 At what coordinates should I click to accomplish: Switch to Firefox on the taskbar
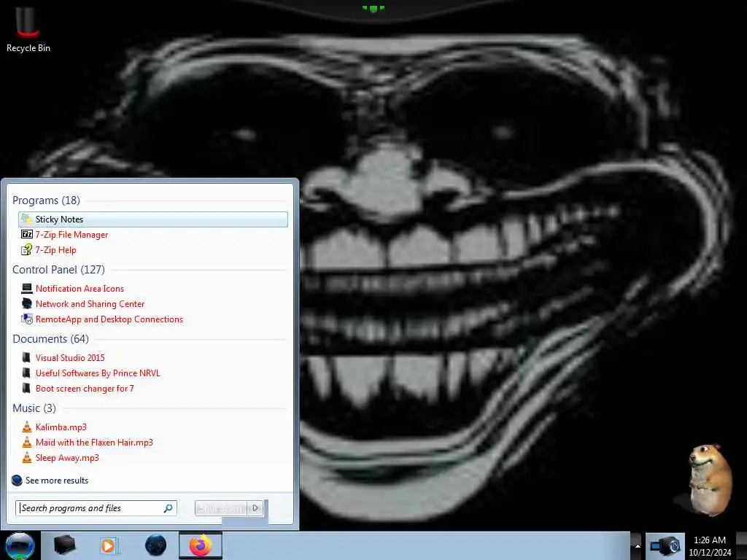pos(201,545)
